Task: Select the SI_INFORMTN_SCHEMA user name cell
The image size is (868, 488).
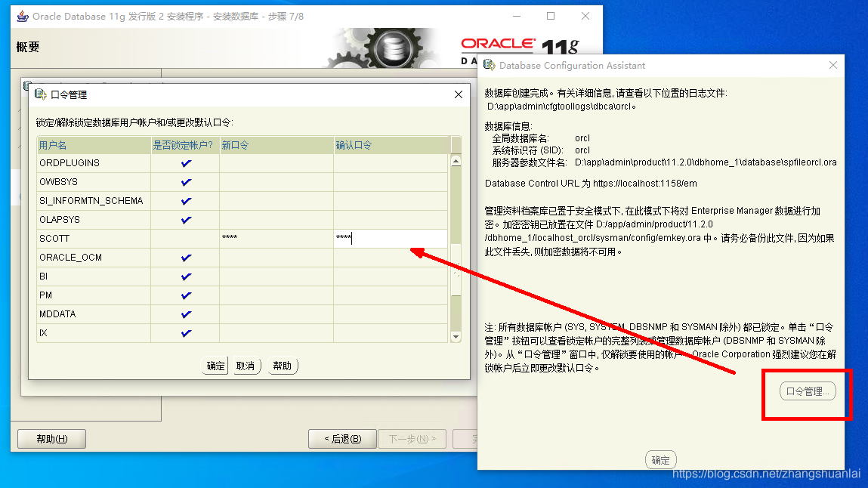Action: (x=94, y=201)
